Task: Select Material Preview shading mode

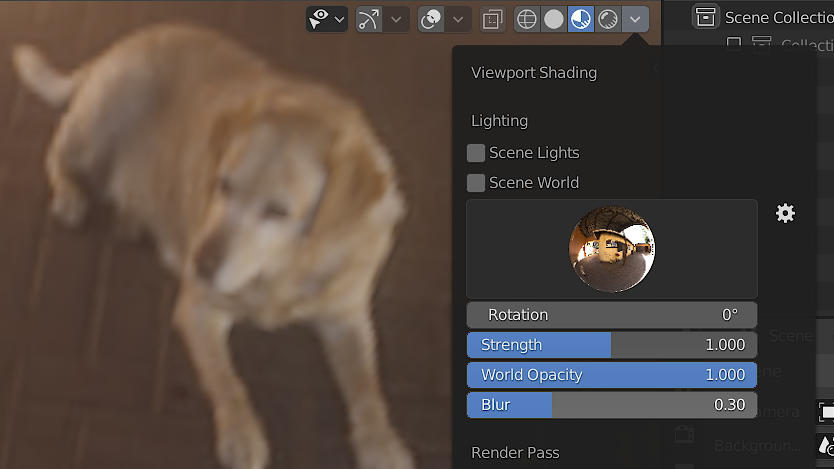Action: (581, 20)
